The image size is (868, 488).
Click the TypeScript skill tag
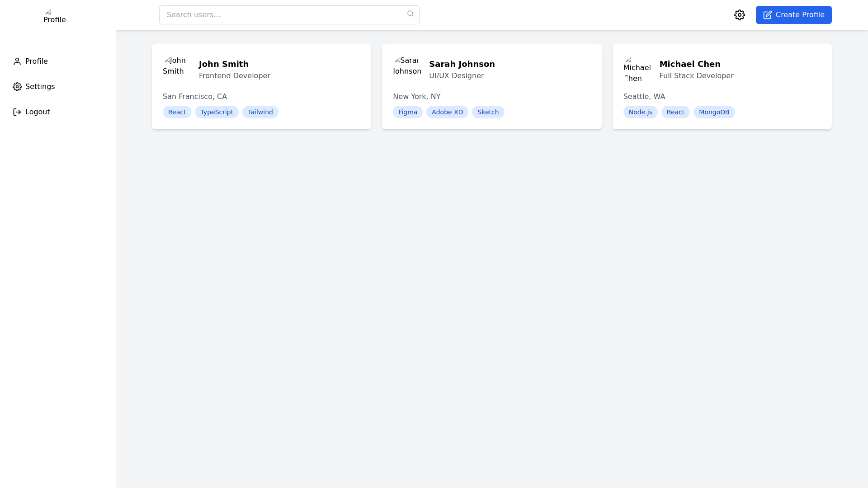click(217, 112)
